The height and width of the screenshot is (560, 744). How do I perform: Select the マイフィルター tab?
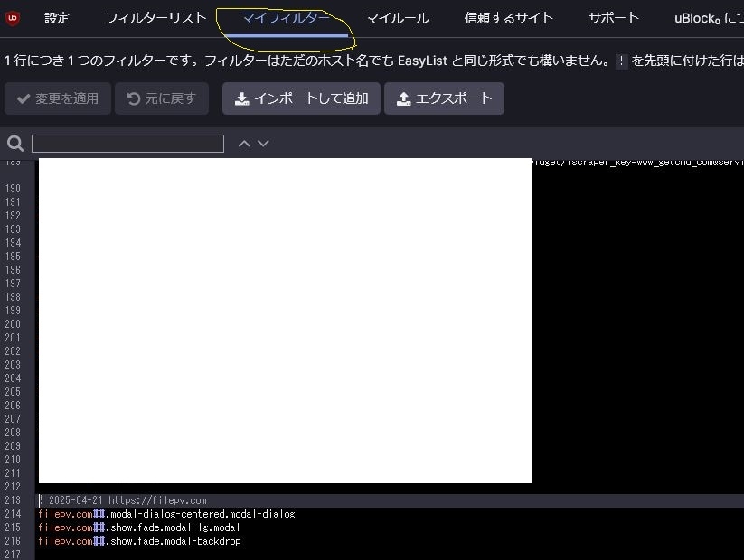coord(286,18)
